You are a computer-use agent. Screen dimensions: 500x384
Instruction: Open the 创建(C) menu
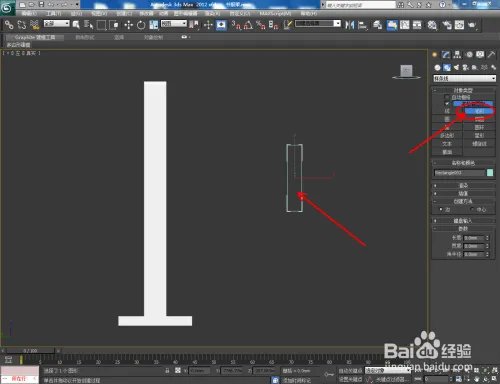tap(124, 13)
